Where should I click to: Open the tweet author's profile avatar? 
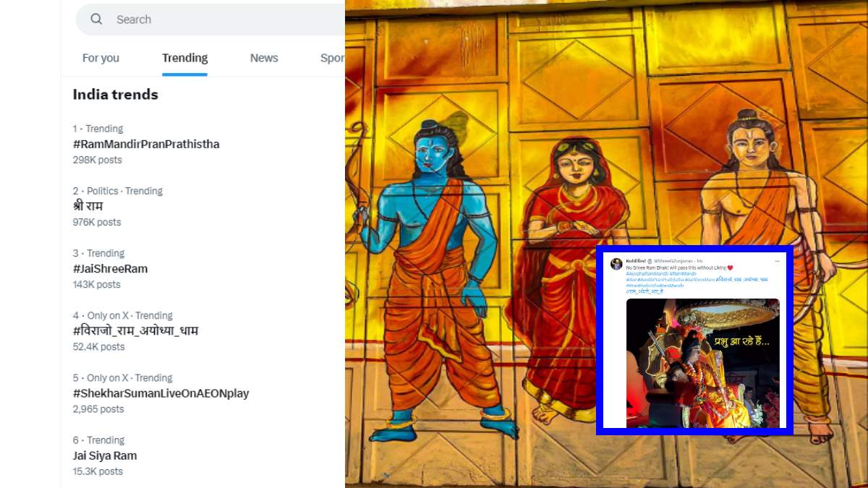616,264
